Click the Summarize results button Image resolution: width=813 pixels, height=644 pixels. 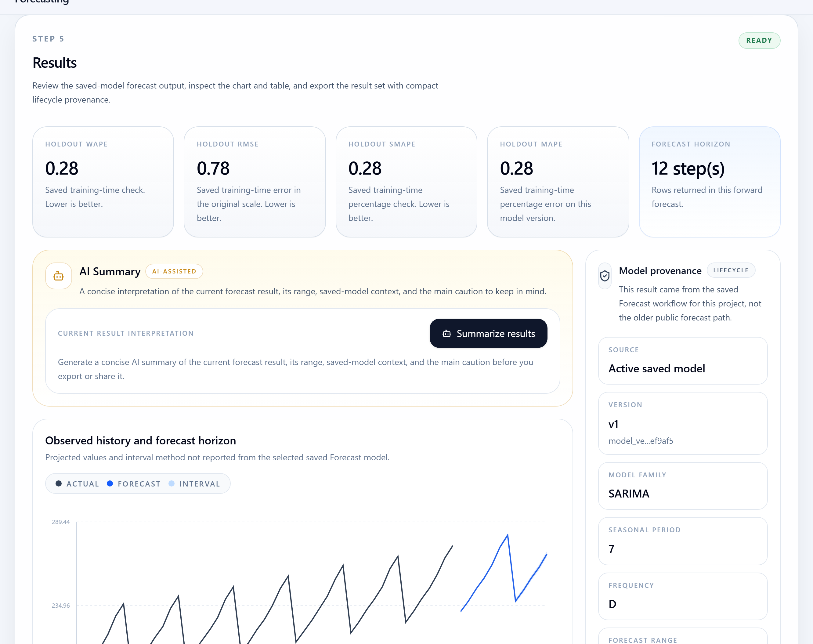[x=488, y=333]
